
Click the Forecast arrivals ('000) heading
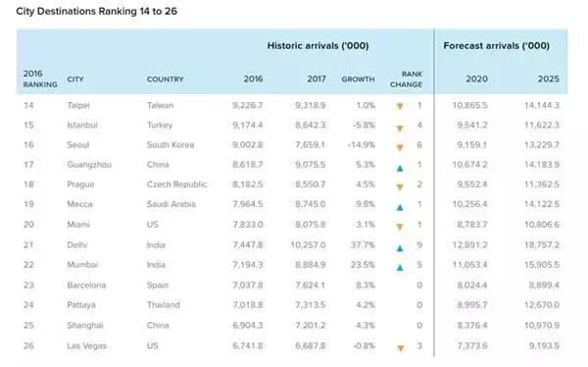pos(497,46)
